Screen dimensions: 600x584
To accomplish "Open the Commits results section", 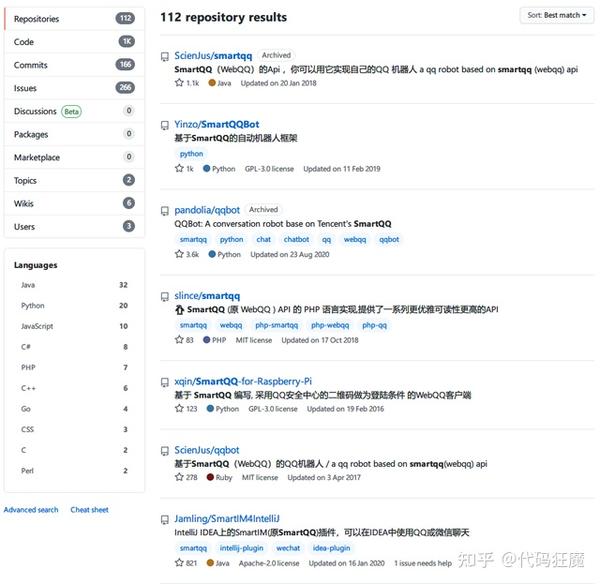I will click(x=74, y=65).
